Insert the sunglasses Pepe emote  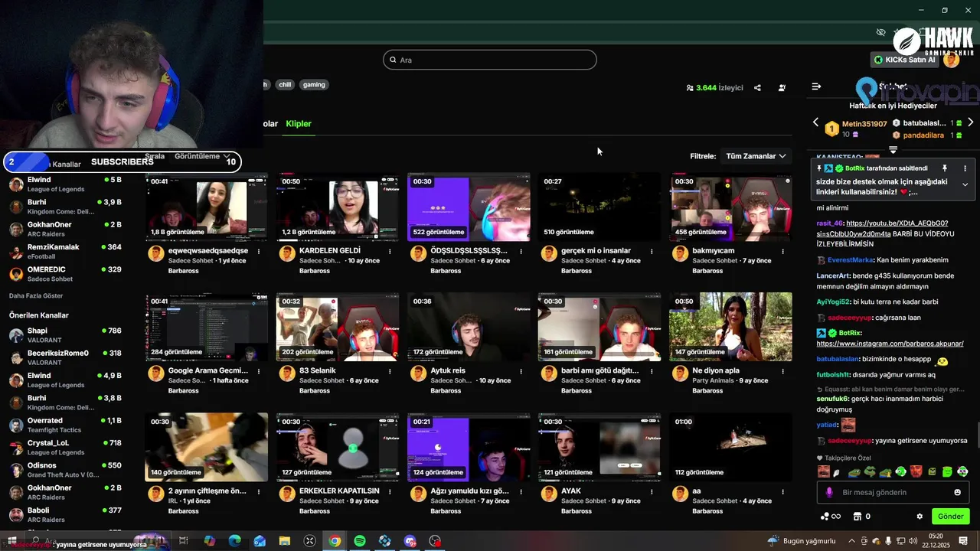tap(870, 472)
